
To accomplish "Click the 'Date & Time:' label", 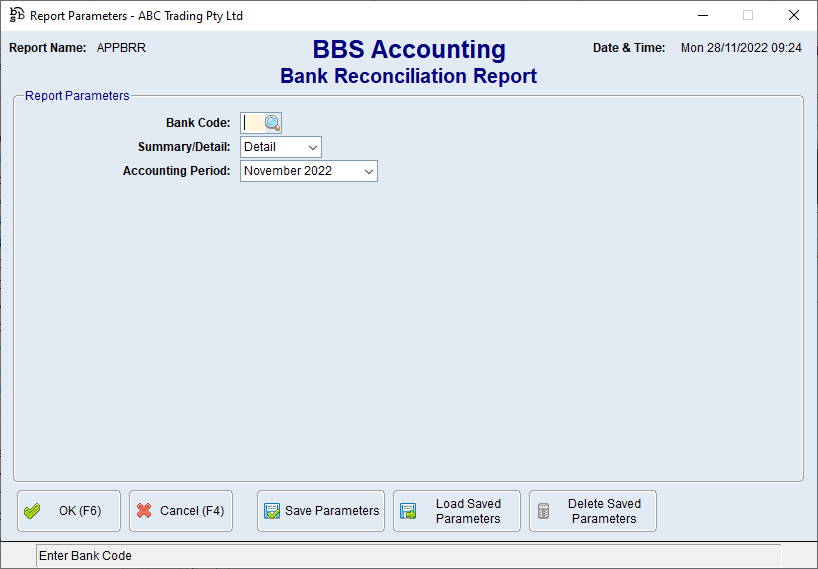I will pos(629,48).
